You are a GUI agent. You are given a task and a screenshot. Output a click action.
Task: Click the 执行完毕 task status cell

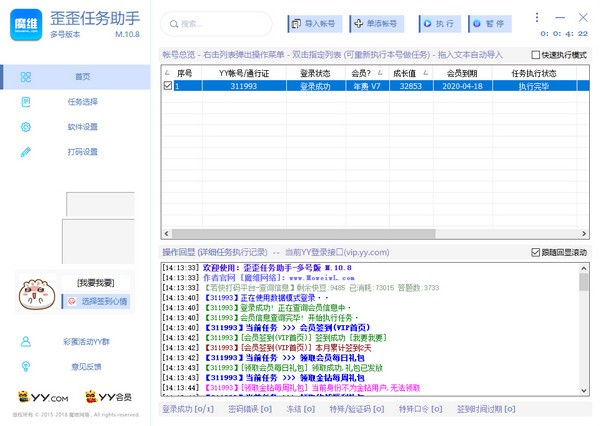tap(534, 86)
